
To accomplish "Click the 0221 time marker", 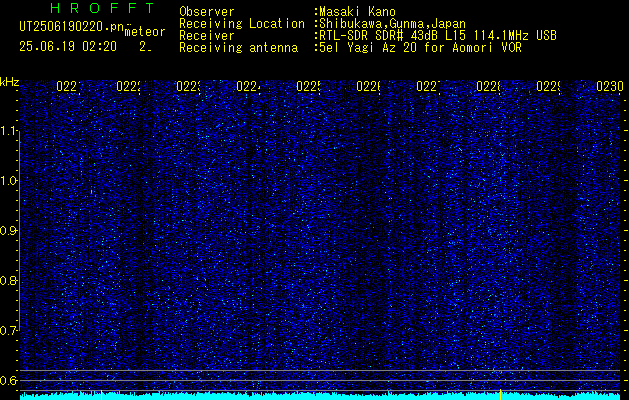I will [68, 86].
